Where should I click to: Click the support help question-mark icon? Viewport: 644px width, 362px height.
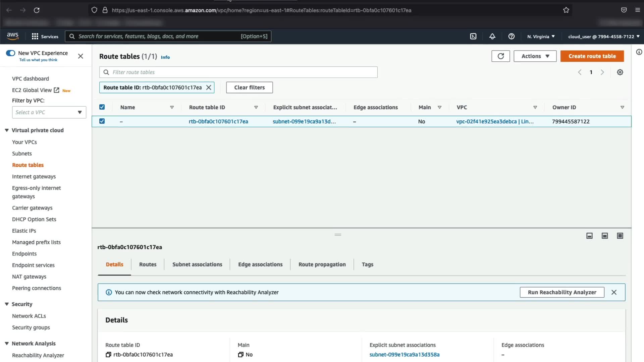point(511,37)
